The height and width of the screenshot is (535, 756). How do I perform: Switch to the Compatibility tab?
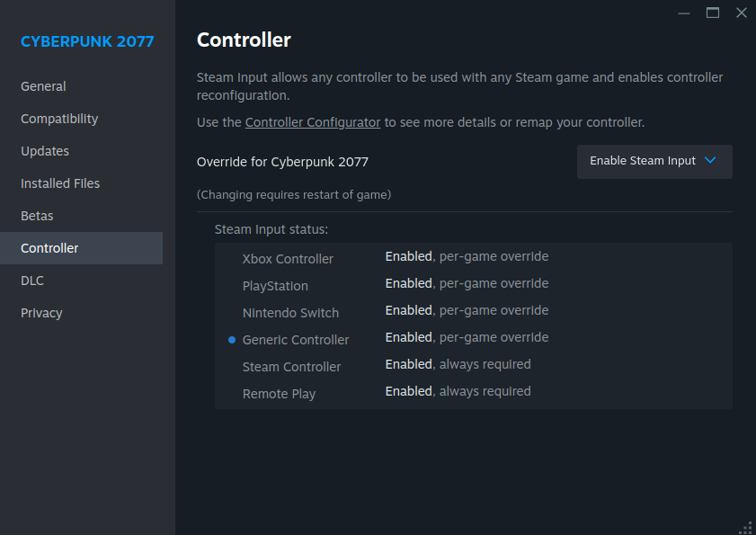(59, 119)
